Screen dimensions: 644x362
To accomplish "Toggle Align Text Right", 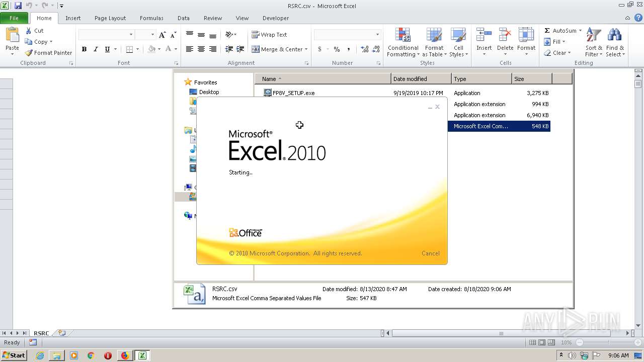I will coord(213,49).
